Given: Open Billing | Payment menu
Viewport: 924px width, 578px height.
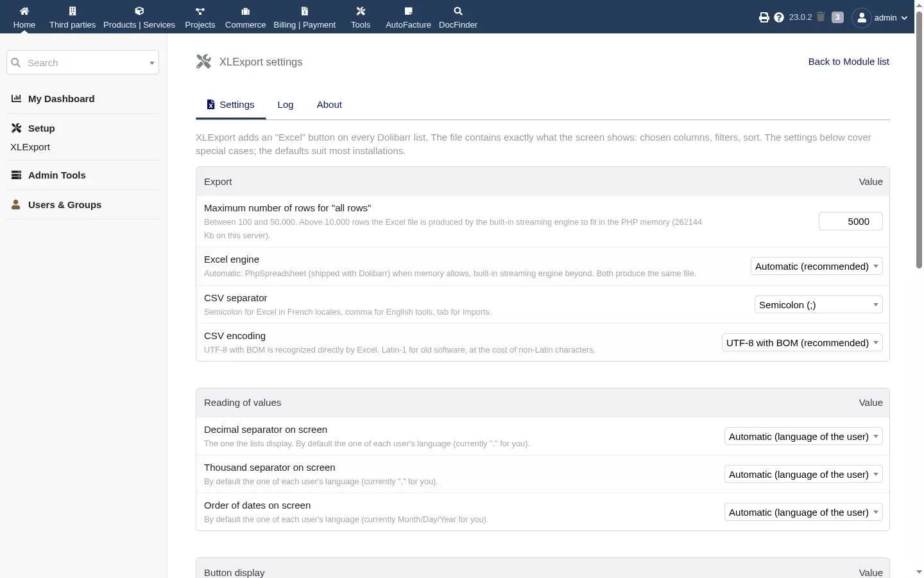Looking at the screenshot, I should [305, 17].
